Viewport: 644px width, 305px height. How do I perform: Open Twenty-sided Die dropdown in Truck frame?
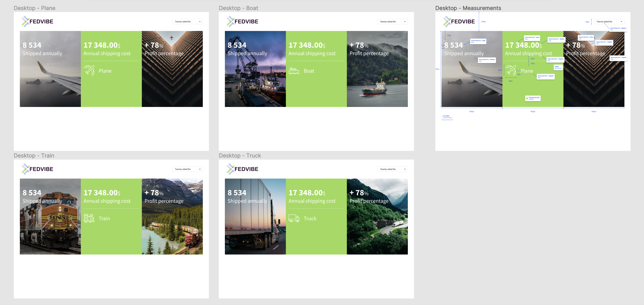tap(392, 169)
